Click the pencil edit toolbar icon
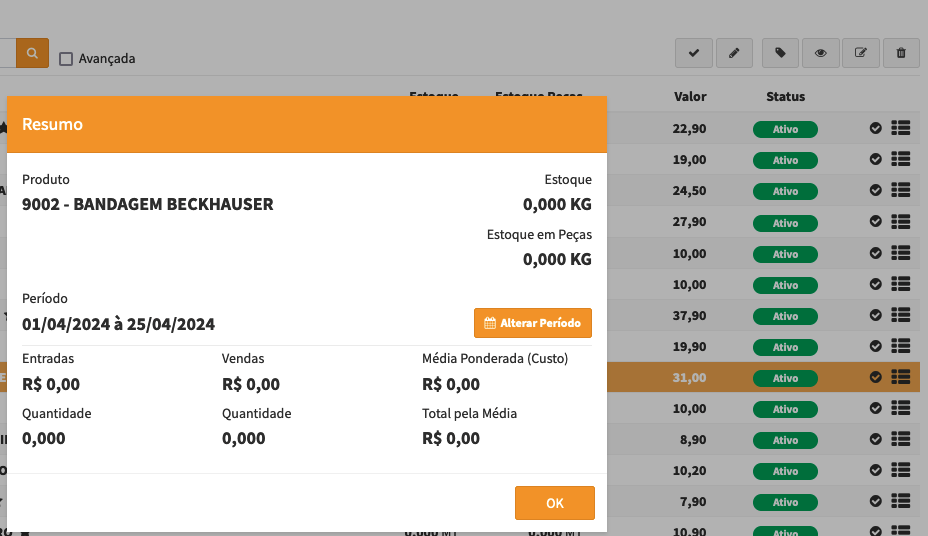Viewport: 928px width, 536px height. 733,53
